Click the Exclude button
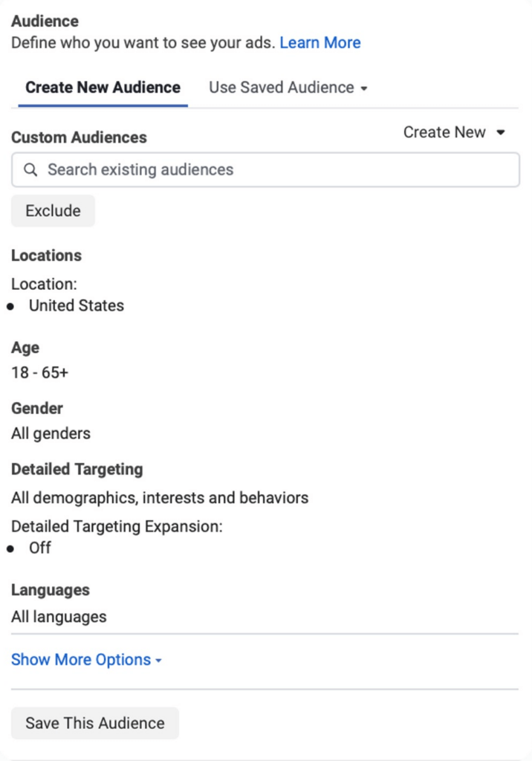 pyautogui.click(x=53, y=210)
